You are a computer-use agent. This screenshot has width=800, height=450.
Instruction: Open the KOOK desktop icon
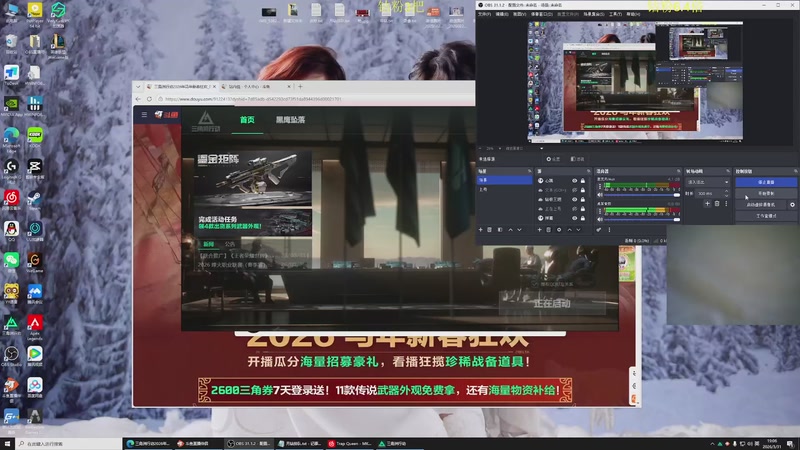click(35, 138)
